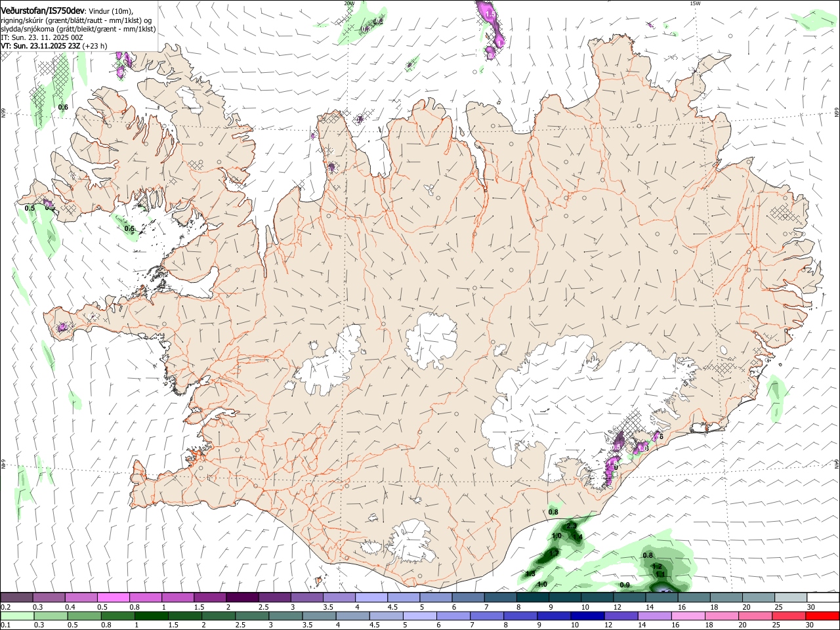The height and width of the screenshot is (630, 840).
Task: Pick the crimson 25 rain-scale swatch
Action: pyautogui.click(x=789, y=616)
